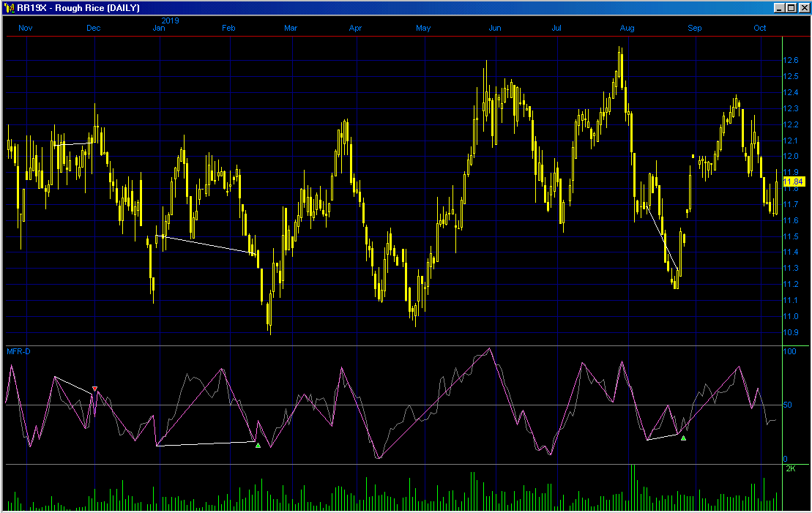812x513 pixels.
Task: Click the Jul label on the date axis
Action: (556, 28)
